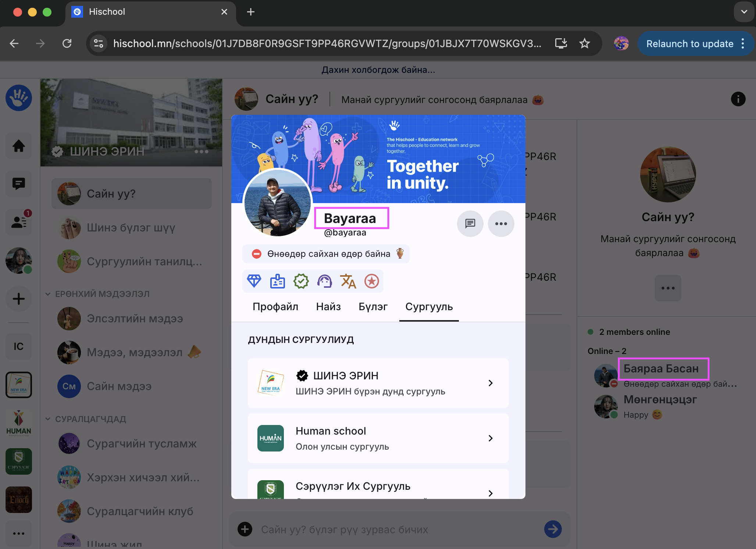Viewport: 756px width, 549px height.
Task: Open Элсэлтийн мэдээ channel
Action: pyautogui.click(x=135, y=318)
